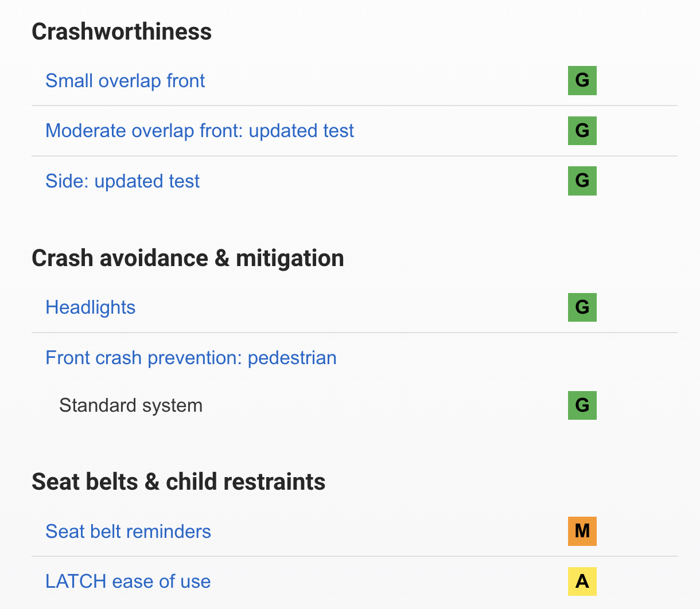Click the Headlights green G rating icon
Viewport: 700px width, 609px height.
[582, 307]
